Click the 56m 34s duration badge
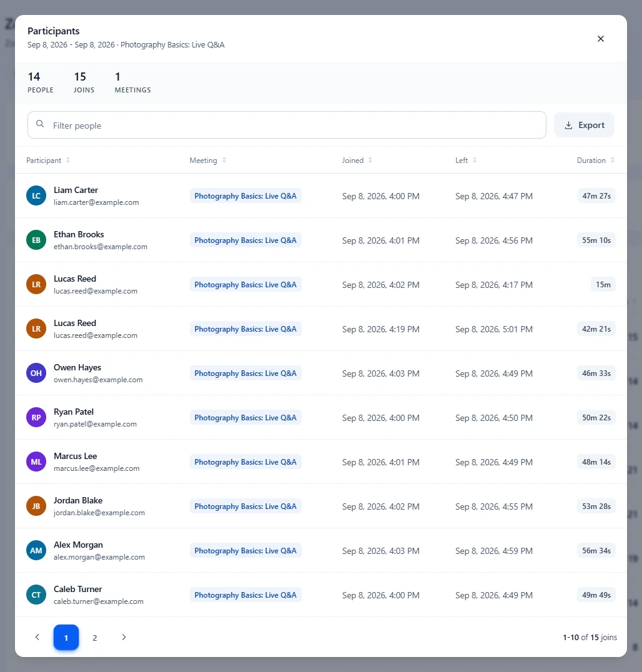The width and height of the screenshot is (642, 672). [596, 551]
